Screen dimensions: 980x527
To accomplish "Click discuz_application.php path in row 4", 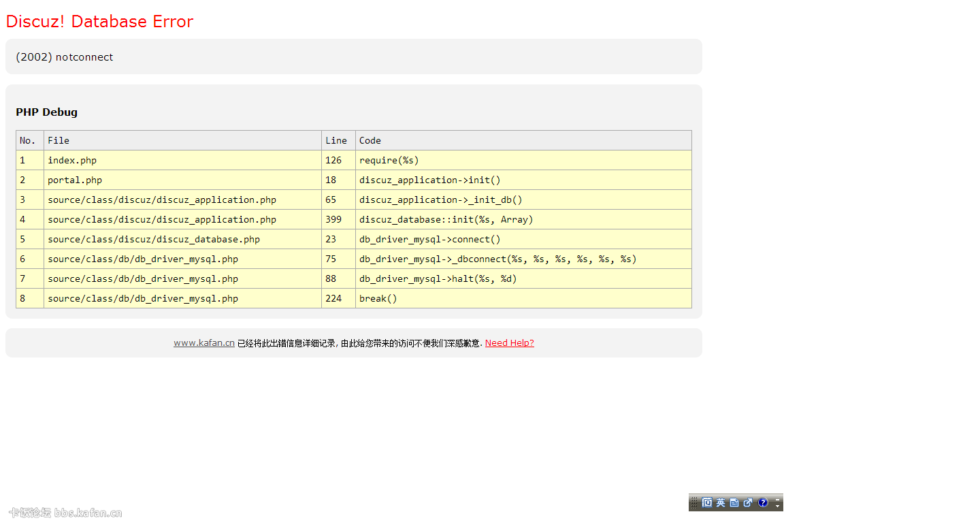I will (x=183, y=219).
